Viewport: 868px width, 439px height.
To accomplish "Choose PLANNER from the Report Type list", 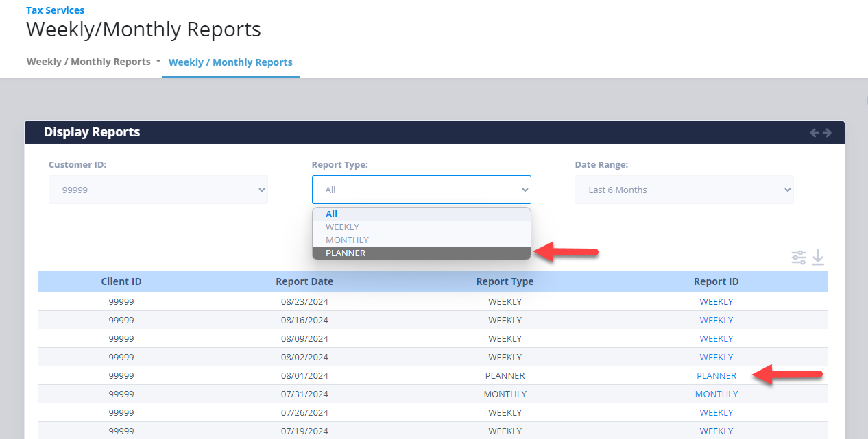I will [x=346, y=253].
